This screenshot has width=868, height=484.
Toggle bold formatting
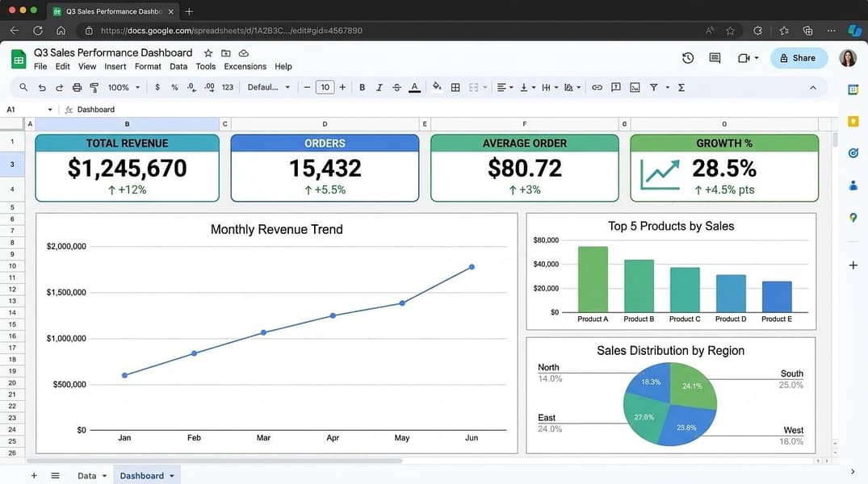point(362,87)
